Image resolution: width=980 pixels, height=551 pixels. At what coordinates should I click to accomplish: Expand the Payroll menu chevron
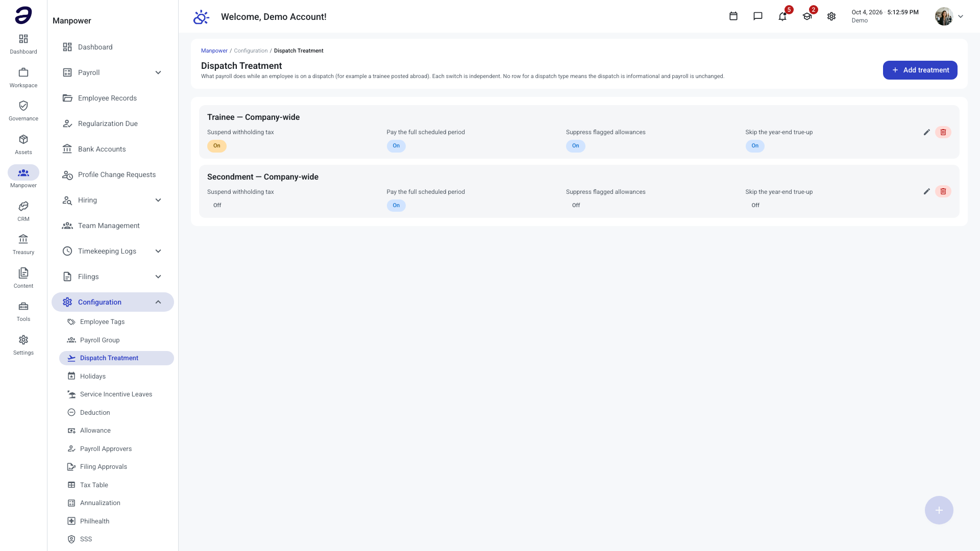(158, 72)
